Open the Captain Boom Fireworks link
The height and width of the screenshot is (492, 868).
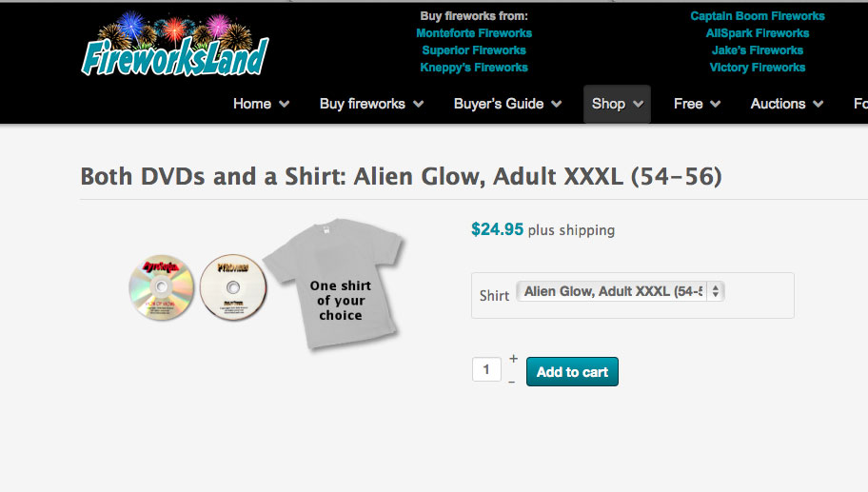(758, 16)
